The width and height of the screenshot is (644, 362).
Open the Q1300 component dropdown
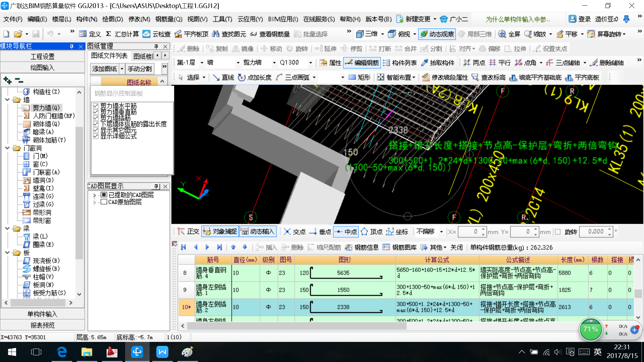point(310,63)
